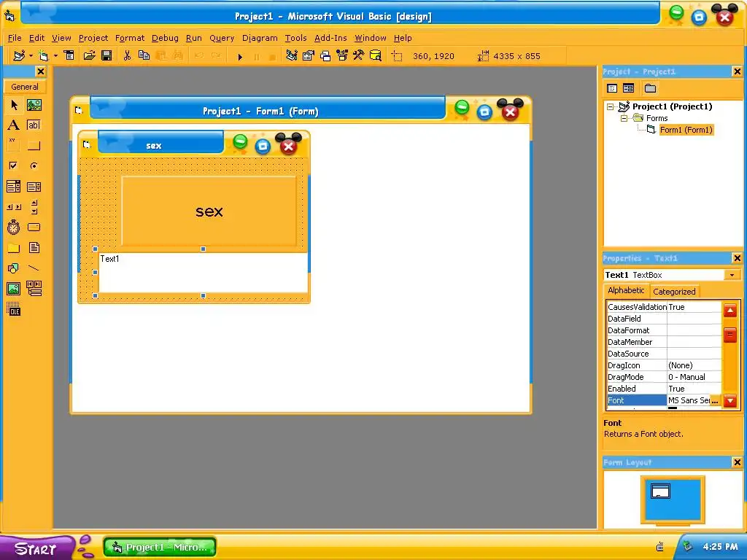Click the Add Standard EXE Project icon
Screen dimensions: 747x560
pyautogui.click(x=19, y=55)
